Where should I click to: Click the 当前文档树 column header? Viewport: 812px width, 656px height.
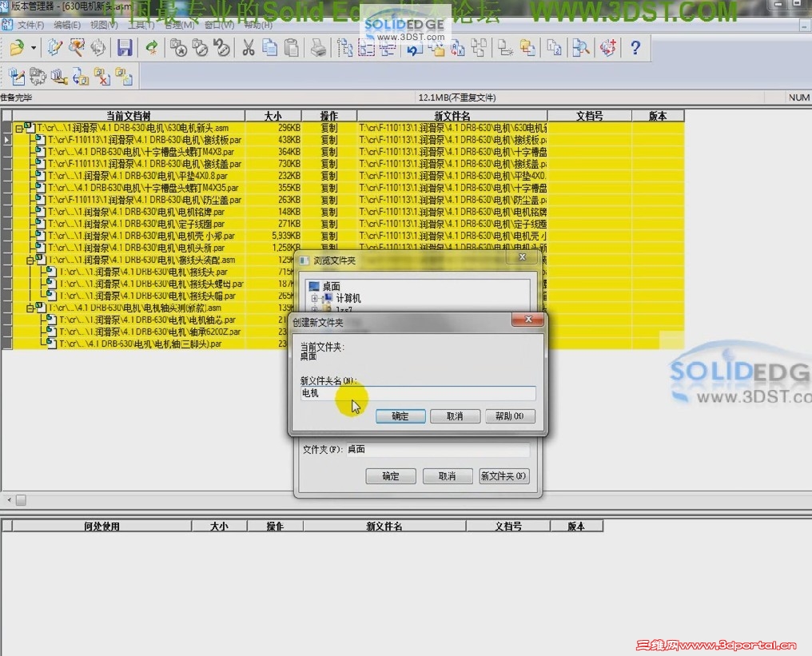pos(129,116)
